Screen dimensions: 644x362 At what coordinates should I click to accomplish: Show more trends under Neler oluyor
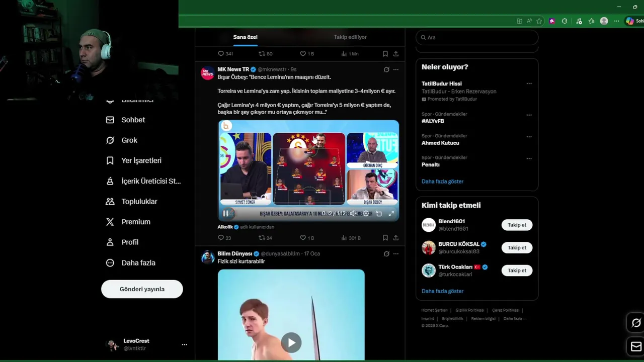click(442, 182)
